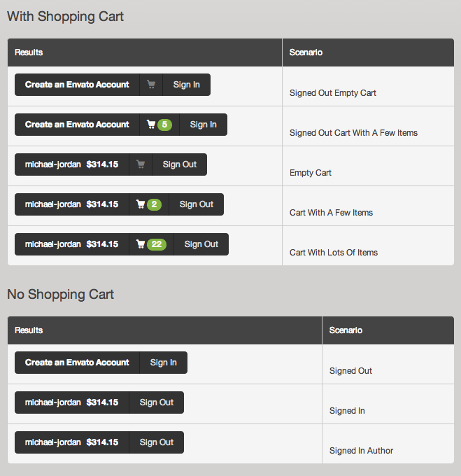The image size is (461, 476).
Task: Click the green 5 items badge
Action: pyautogui.click(x=164, y=125)
